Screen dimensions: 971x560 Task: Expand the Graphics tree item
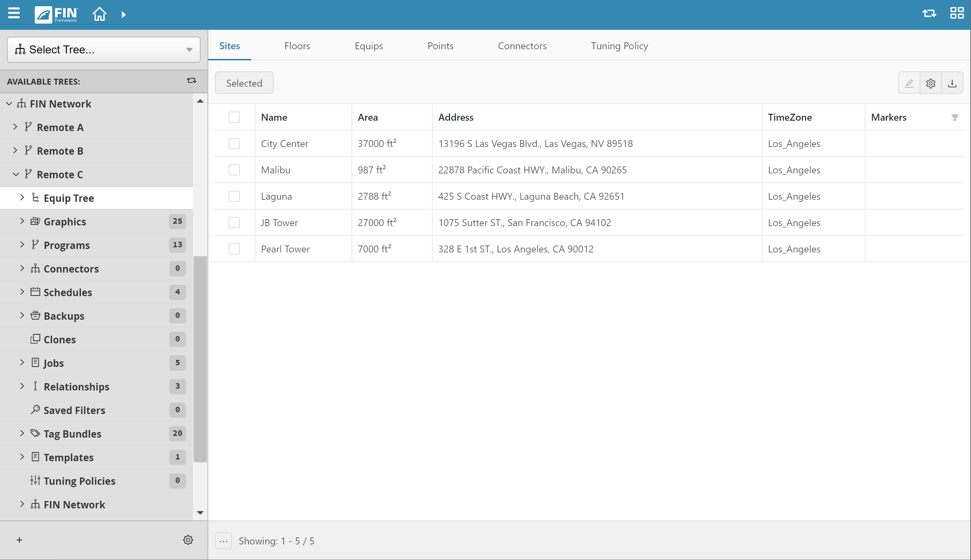point(23,221)
